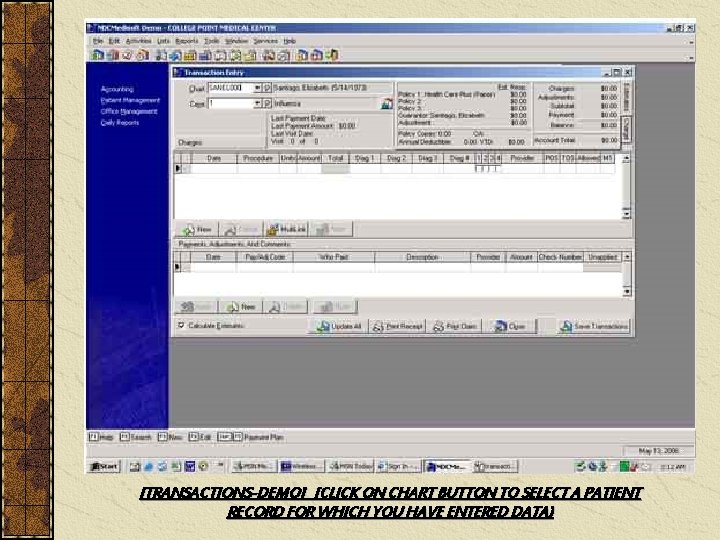Click the Description column header in payments grid
Image resolution: width=720 pixels, height=540 pixels.
click(x=422, y=257)
